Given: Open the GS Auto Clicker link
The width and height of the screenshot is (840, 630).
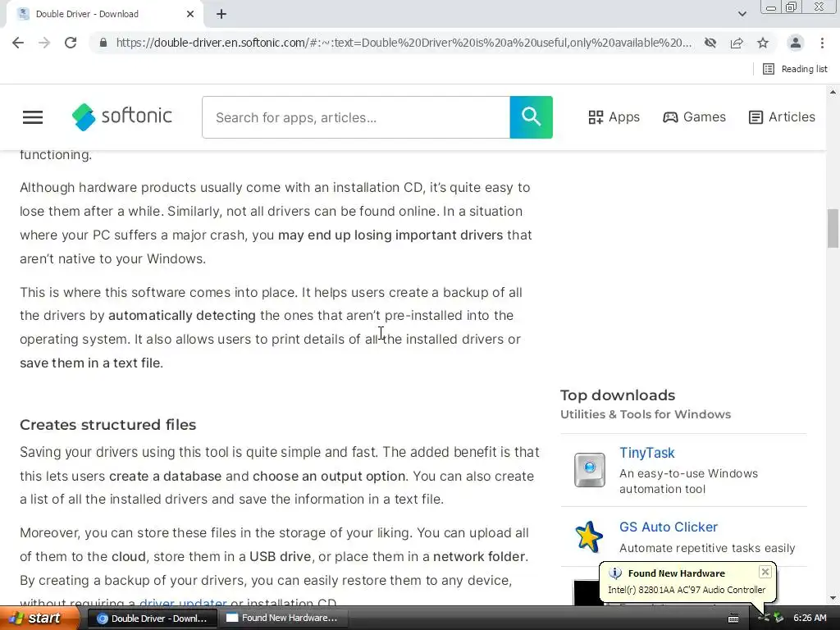Looking at the screenshot, I should point(668,527).
